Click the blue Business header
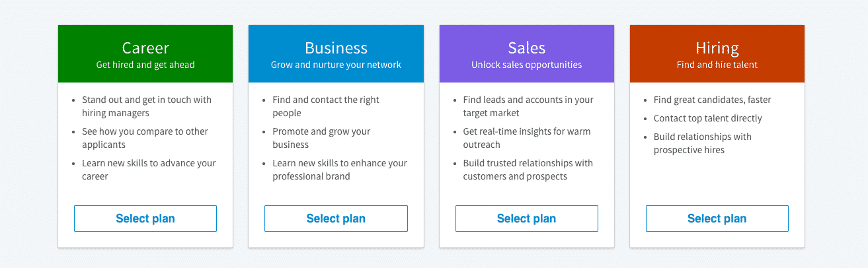Image resolution: width=868 pixels, height=268 pixels. (x=336, y=54)
